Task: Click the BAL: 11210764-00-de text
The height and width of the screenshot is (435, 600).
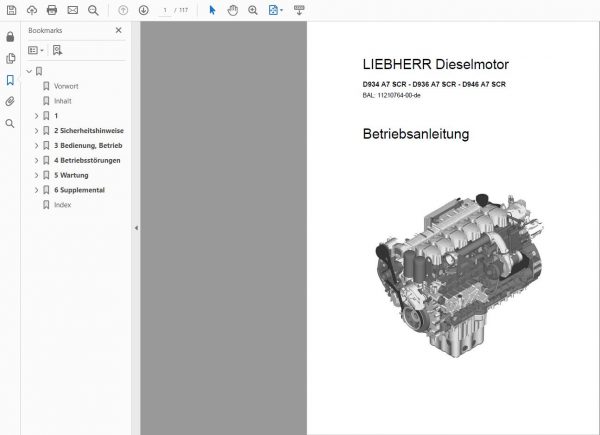Action: click(391, 95)
